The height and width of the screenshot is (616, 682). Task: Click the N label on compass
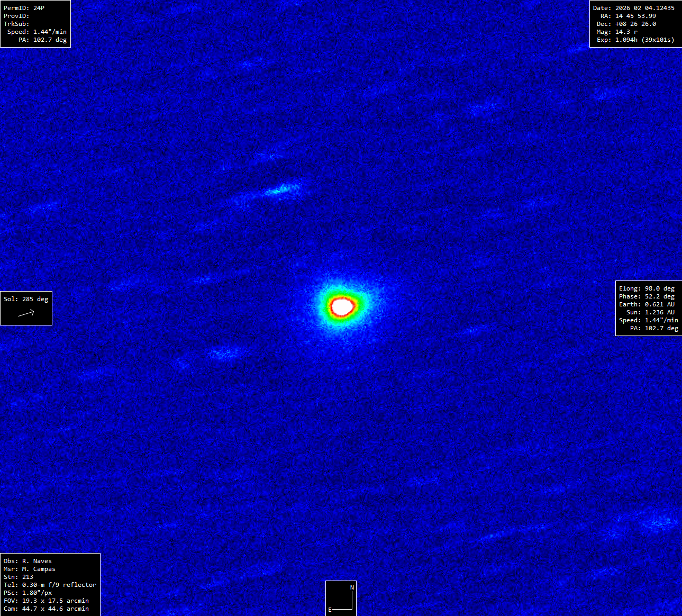(x=352, y=587)
